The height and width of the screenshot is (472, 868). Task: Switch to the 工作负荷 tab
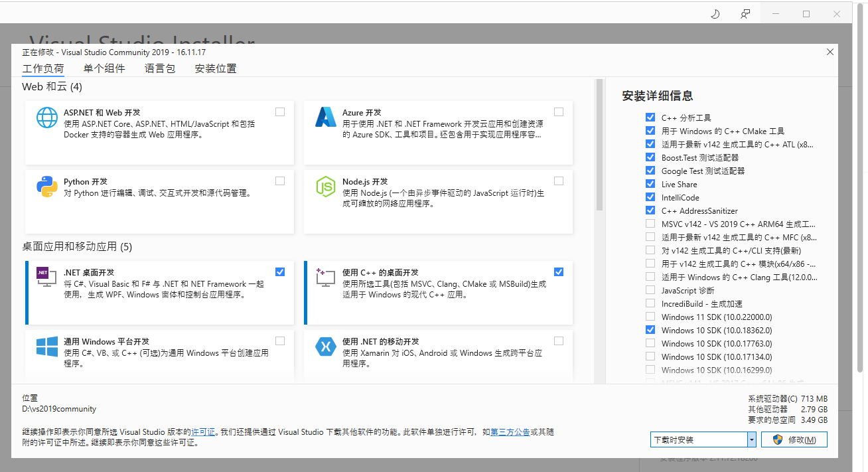(43, 68)
